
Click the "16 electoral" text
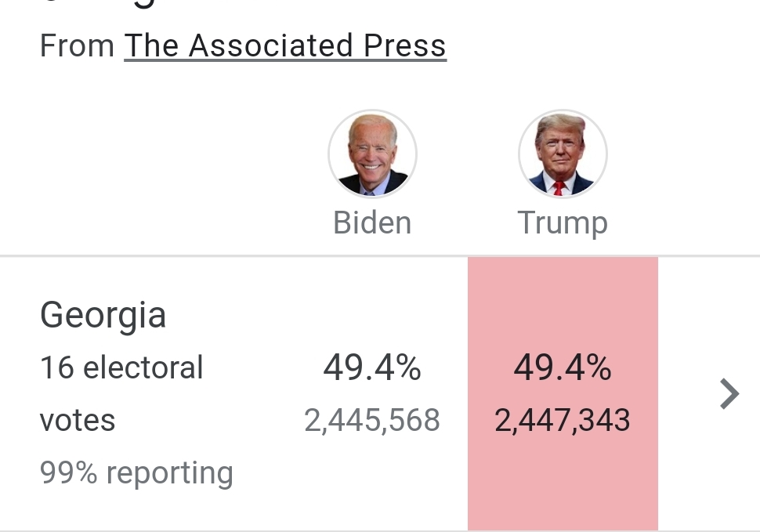(121, 367)
